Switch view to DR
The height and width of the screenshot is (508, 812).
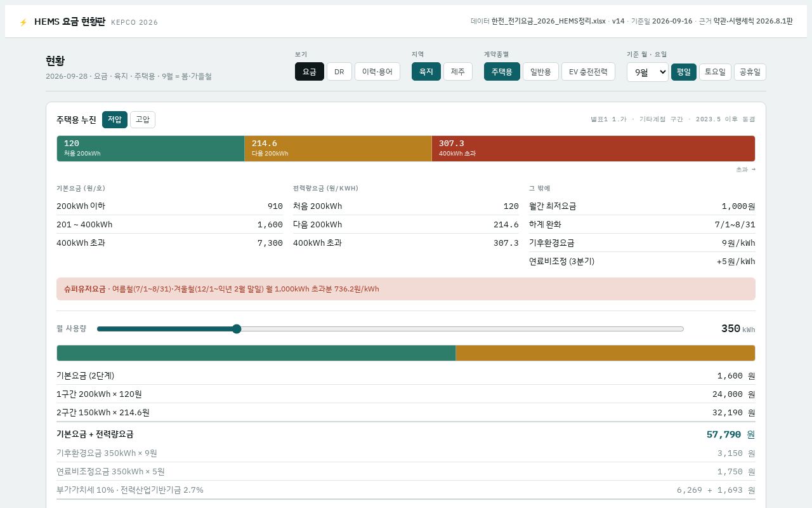pos(339,72)
